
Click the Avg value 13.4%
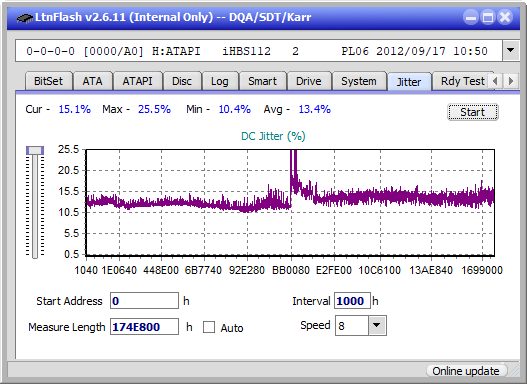(x=315, y=109)
